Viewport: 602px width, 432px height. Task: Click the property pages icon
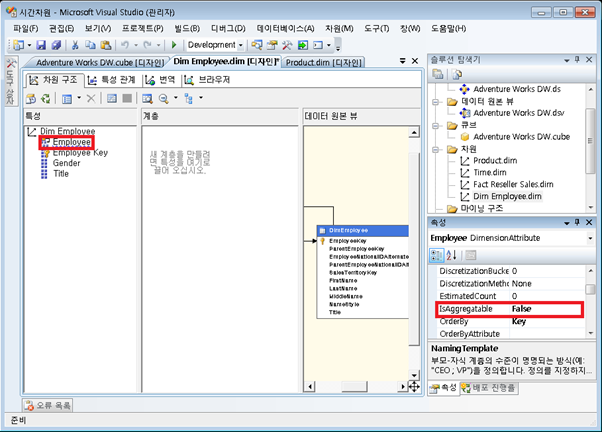click(x=471, y=255)
